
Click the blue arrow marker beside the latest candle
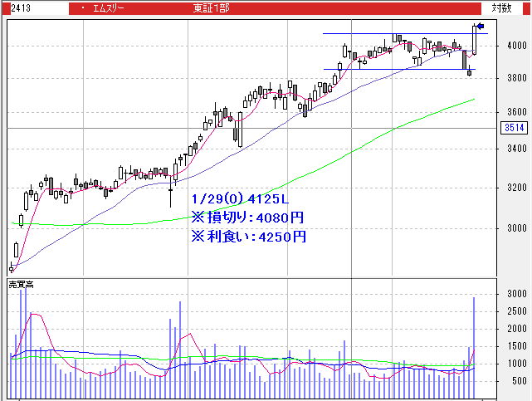(x=483, y=27)
